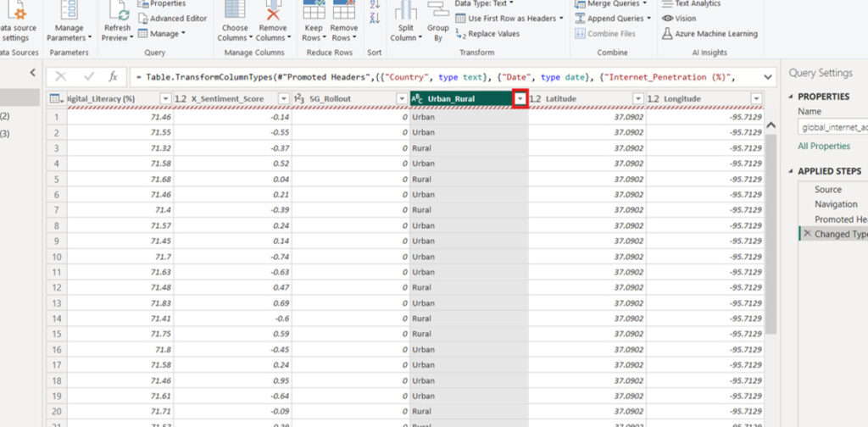Open Text Analytics AI insight
The height and width of the screenshot is (427, 868).
[692, 4]
